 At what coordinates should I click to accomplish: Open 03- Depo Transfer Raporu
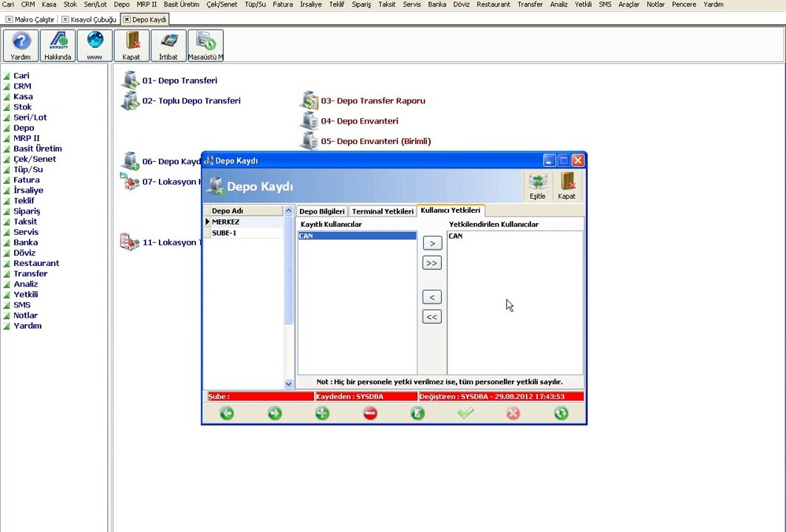coord(363,100)
